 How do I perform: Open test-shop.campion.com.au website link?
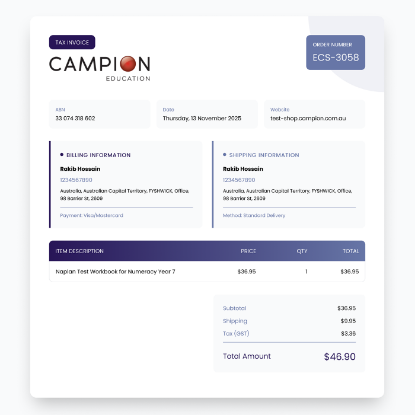[x=308, y=118]
